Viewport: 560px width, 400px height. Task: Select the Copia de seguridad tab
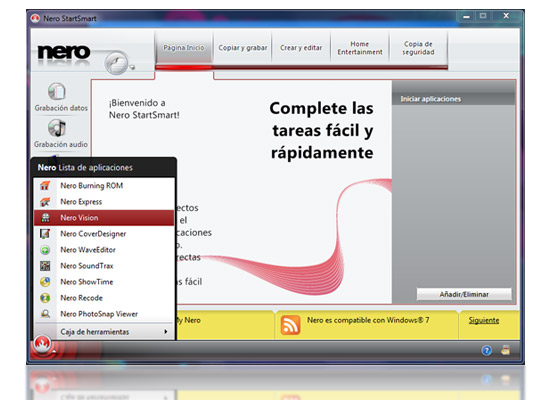coord(418,48)
